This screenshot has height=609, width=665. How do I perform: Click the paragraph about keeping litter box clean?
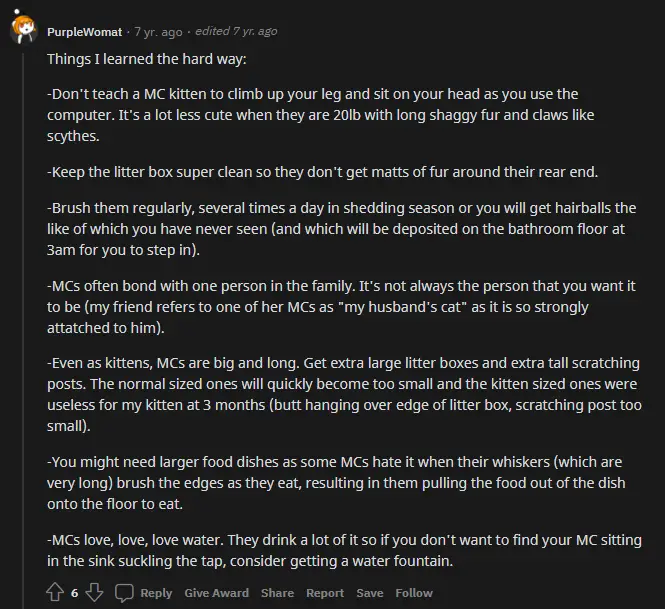pos(322,172)
